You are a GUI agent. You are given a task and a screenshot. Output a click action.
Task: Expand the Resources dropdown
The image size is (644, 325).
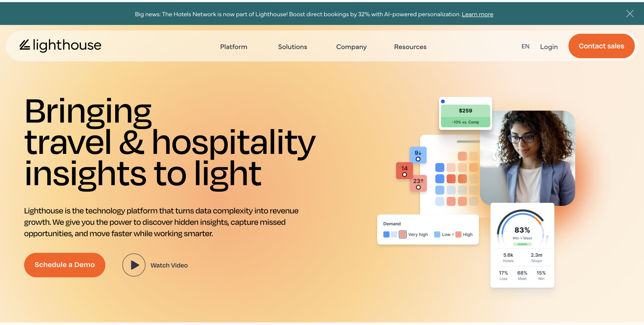pos(410,47)
